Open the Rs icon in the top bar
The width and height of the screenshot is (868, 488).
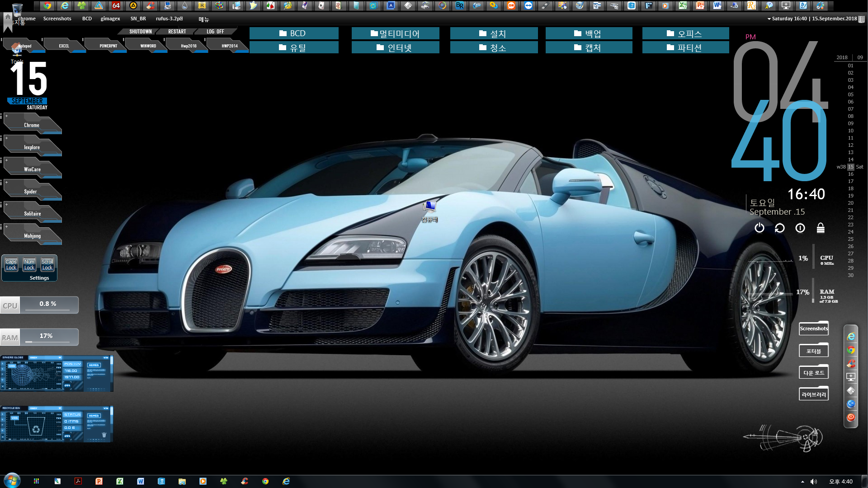click(x=751, y=5)
